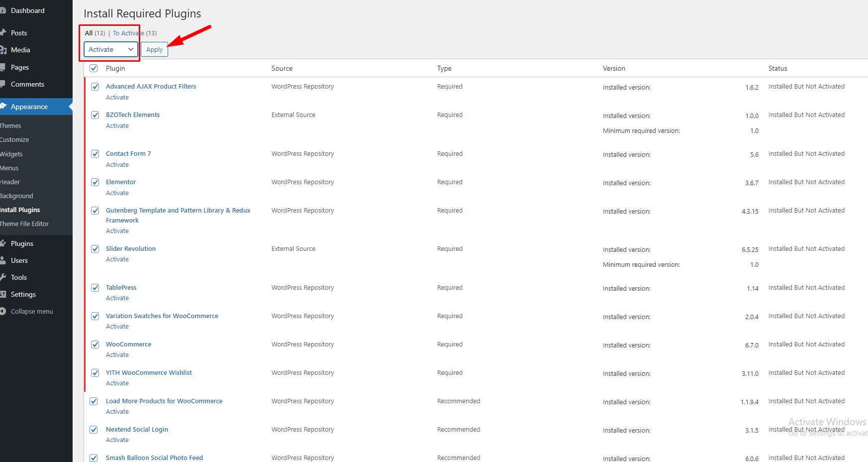
Task: Filter plugins by To Activate
Action: coord(135,33)
